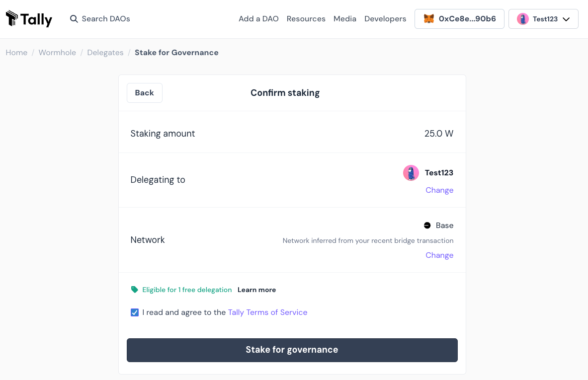Viewport: 588px width, 380px height.
Task: Go back using the Back button
Action: coord(144,92)
